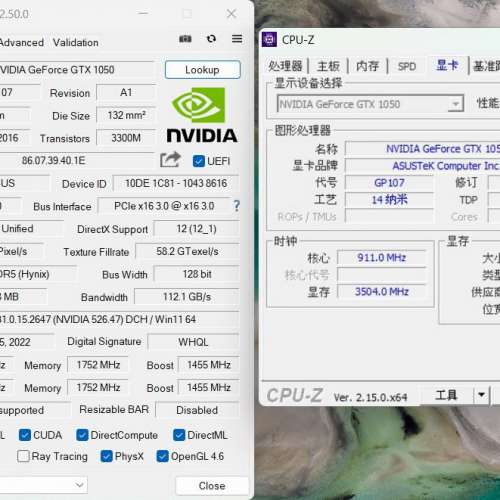Click the BIOS version 86.07.39.40.1E field
This screenshot has height=500, width=500.
(x=77, y=161)
